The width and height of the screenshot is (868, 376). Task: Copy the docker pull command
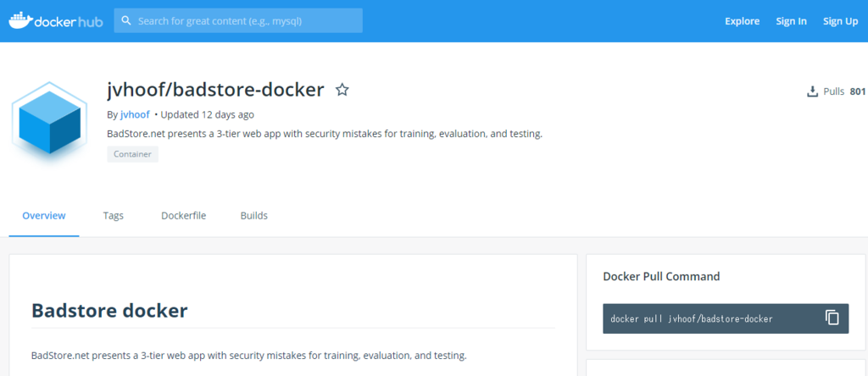[x=832, y=318]
